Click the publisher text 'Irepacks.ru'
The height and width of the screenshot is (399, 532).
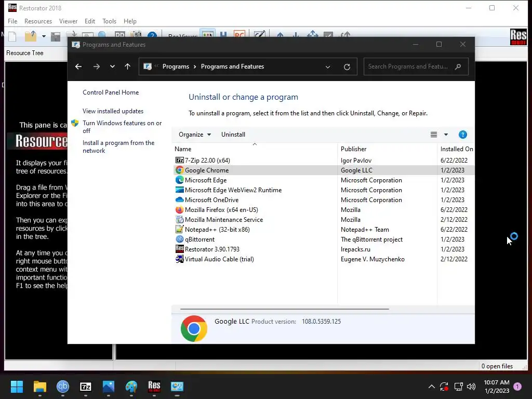pyautogui.click(x=355, y=249)
